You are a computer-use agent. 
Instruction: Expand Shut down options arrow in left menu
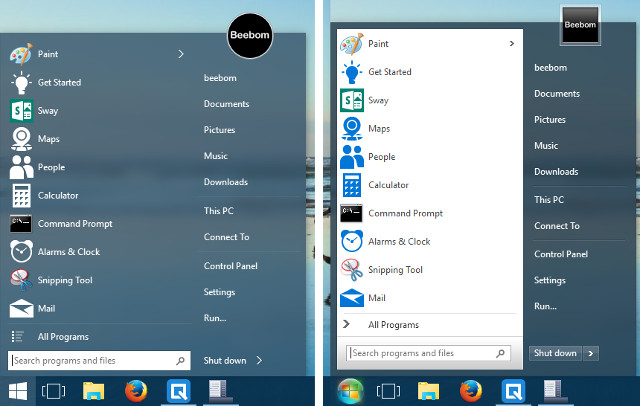259,360
